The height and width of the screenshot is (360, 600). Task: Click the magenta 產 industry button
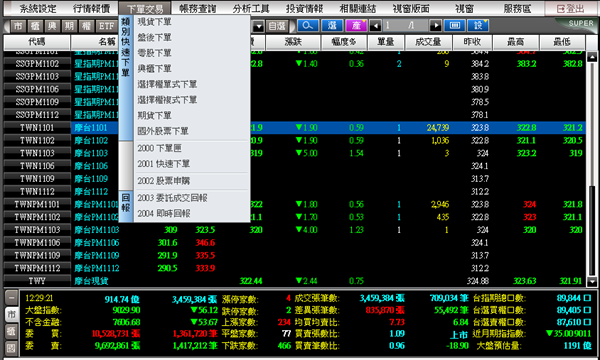(356, 26)
